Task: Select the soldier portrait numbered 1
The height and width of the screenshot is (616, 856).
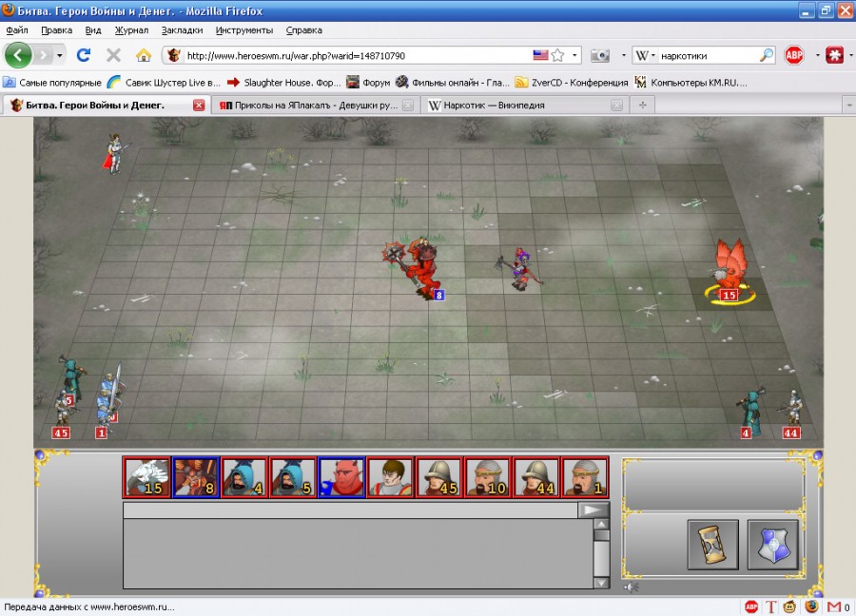Action: point(585,477)
